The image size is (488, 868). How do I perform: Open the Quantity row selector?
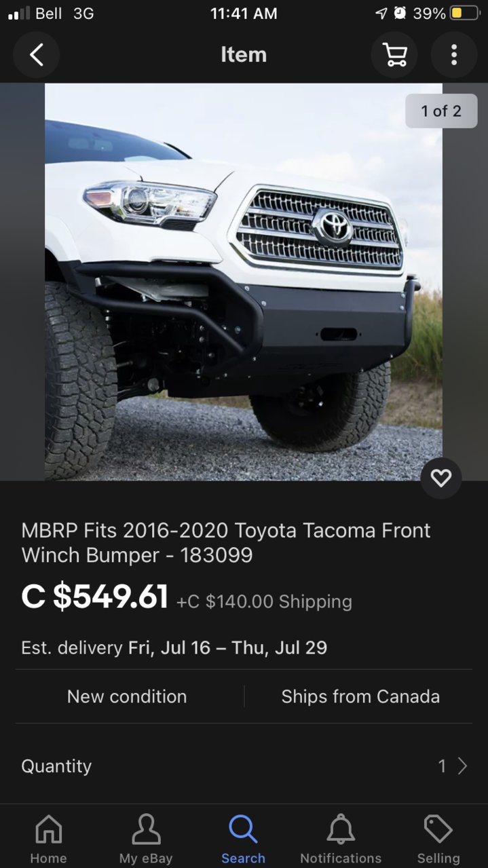click(244, 766)
